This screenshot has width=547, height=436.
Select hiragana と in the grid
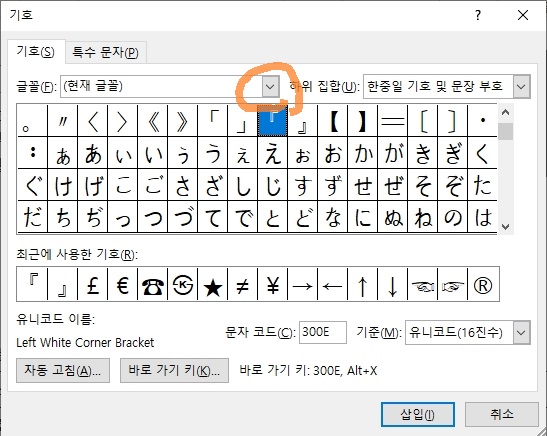(x=272, y=217)
